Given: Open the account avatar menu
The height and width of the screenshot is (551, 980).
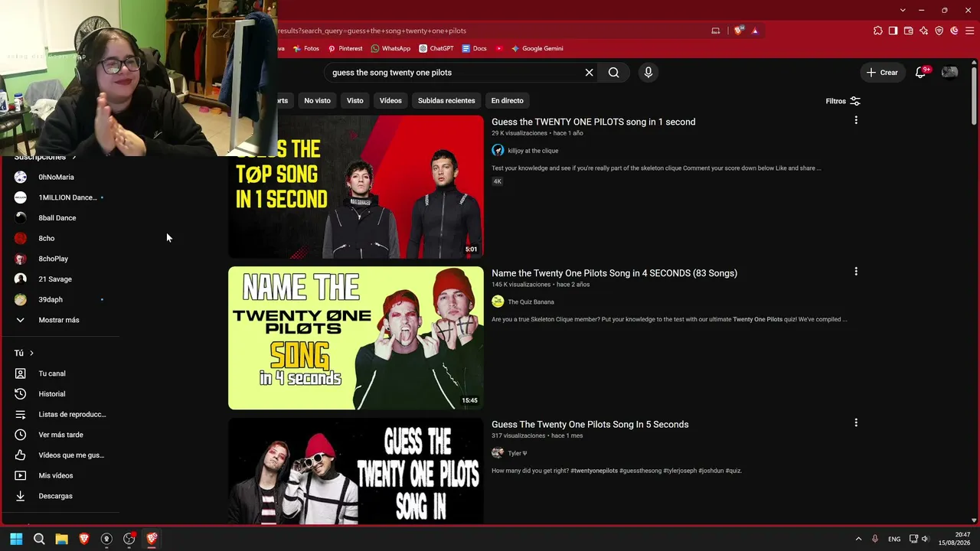Looking at the screenshot, I should point(949,73).
